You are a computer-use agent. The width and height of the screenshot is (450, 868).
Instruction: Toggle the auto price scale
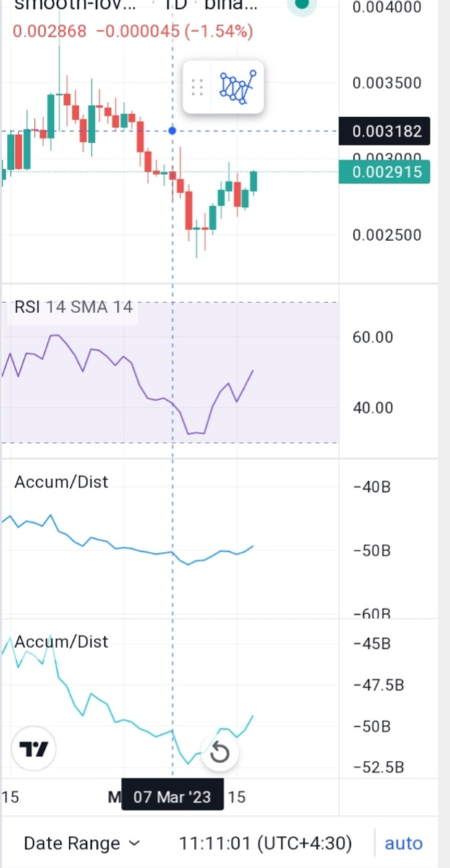click(403, 843)
